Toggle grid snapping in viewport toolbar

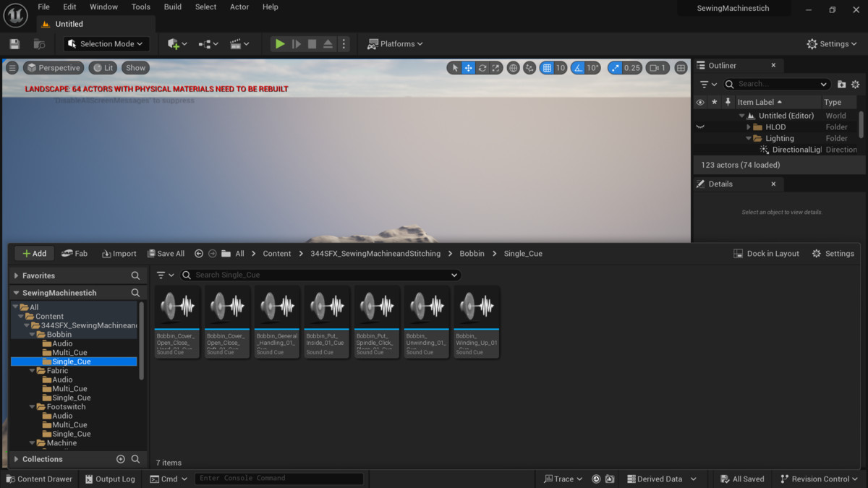click(548, 68)
